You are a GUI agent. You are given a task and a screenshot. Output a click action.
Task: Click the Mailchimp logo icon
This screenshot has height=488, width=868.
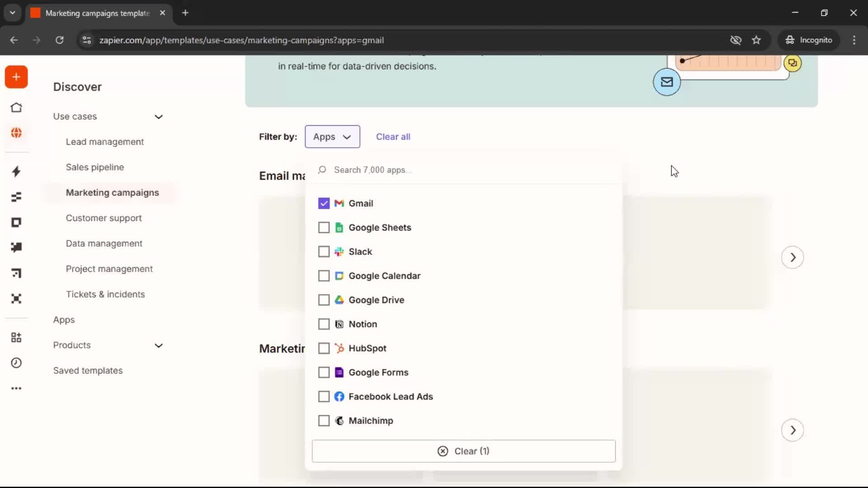point(339,421)
